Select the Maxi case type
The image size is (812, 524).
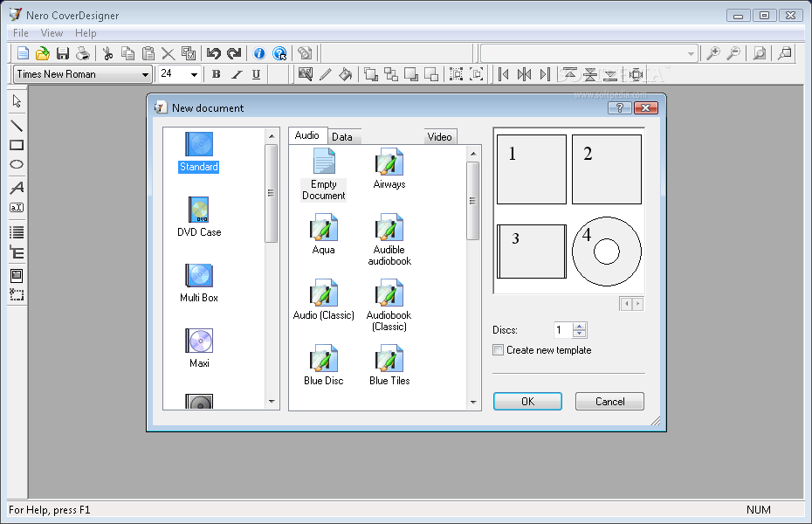point(199,348)
